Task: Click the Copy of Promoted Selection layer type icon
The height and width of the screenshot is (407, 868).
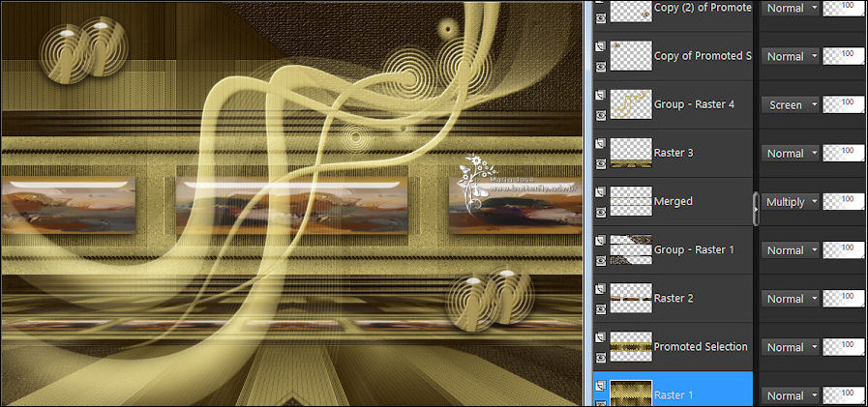Action: [x=600, y=46]
